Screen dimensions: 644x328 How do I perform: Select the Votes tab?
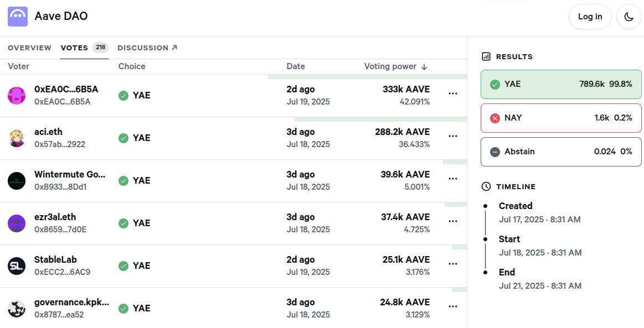pyautogui.click(x=75, y=48)
